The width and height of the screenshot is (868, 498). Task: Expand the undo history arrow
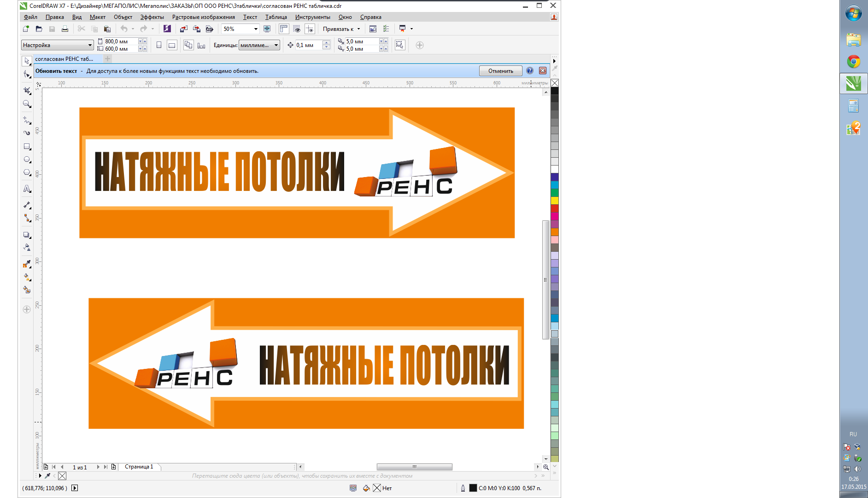[133, 29]
